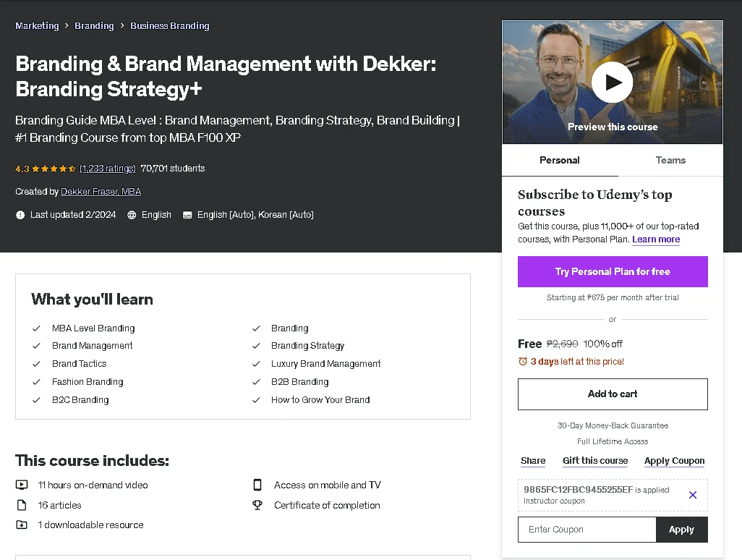742x560 pixels.
Task: Click the struck-through ₱2,690 price
Action: click(x=562, y=344)
